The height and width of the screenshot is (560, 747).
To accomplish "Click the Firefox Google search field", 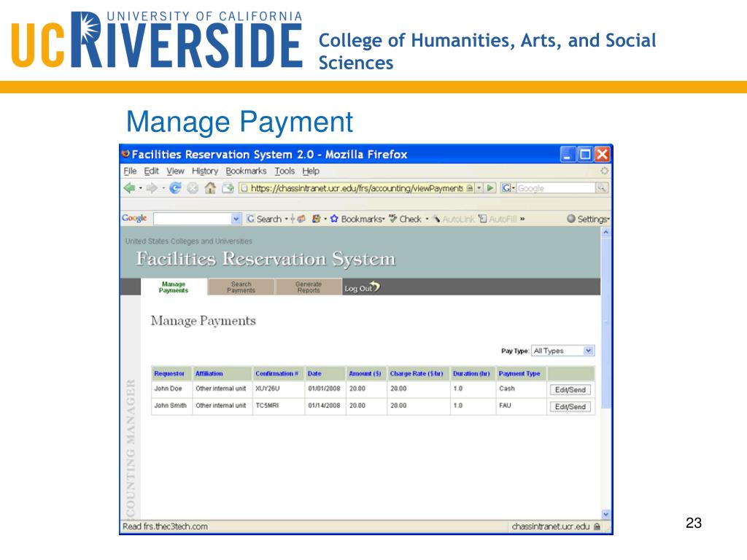I will point(556,188).
